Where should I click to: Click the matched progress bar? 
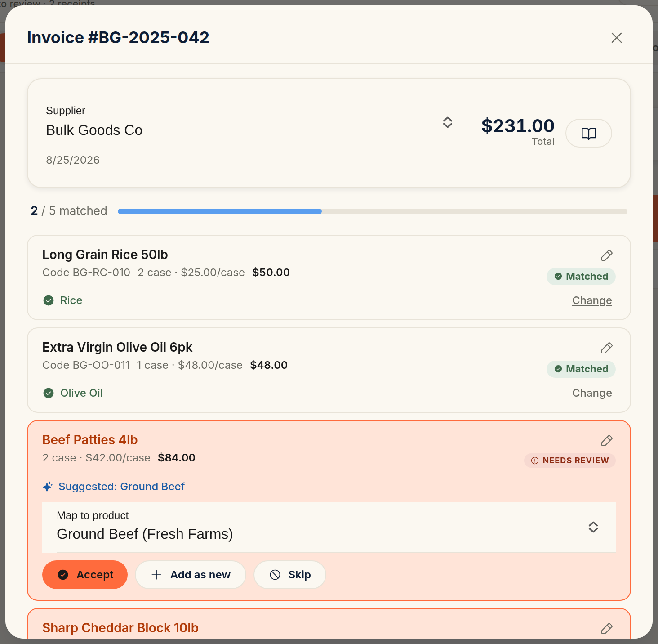point(372,211)
